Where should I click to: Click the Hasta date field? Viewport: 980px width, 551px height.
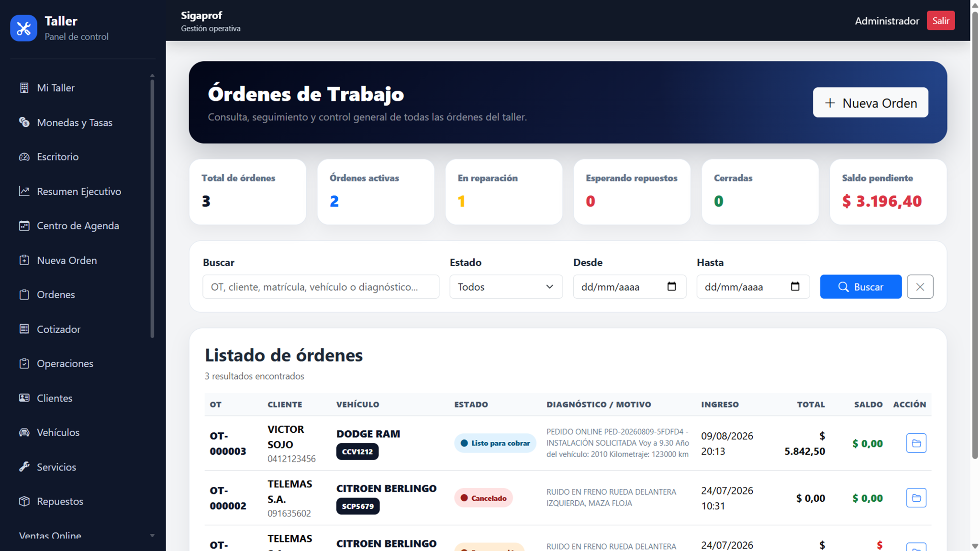753,287
